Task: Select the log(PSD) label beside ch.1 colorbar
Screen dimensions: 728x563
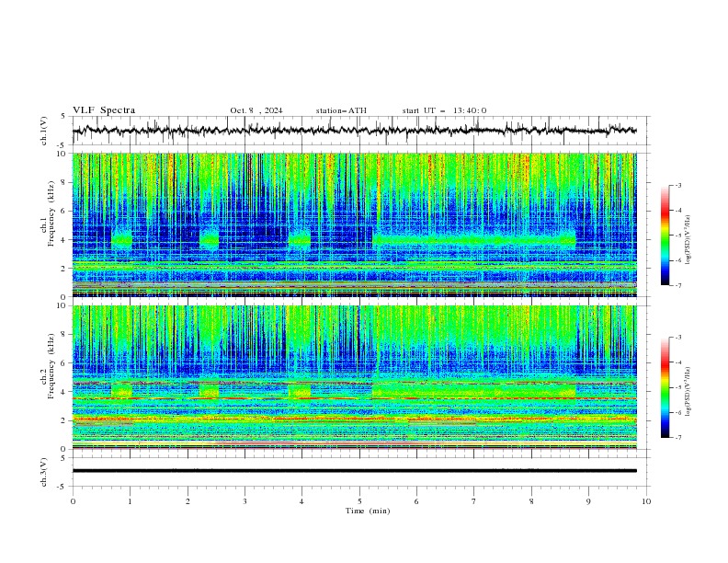Action: pos(688,240)
